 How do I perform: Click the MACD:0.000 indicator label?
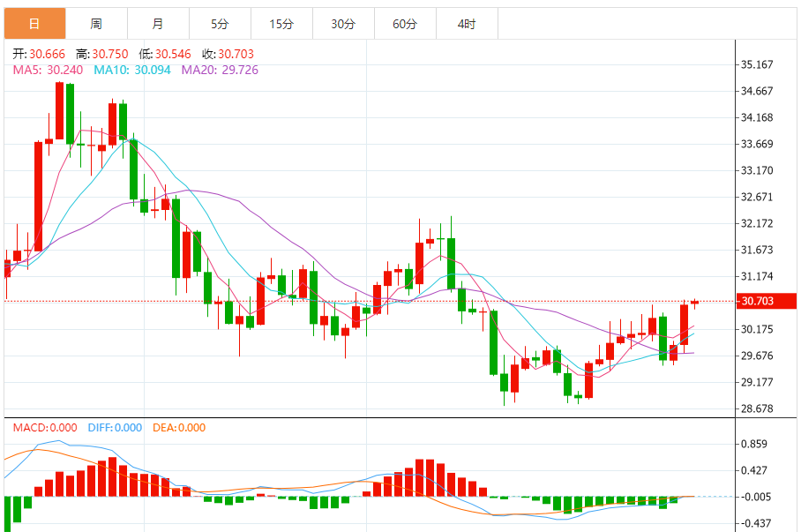[45, 428]
